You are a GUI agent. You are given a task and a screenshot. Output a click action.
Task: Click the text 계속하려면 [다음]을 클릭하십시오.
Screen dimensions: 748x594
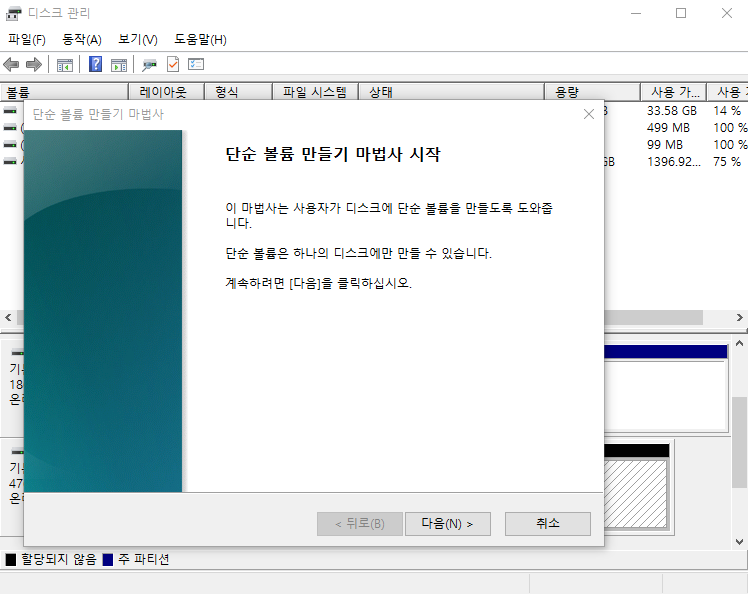pyautogui.click(x=319, y=283)
